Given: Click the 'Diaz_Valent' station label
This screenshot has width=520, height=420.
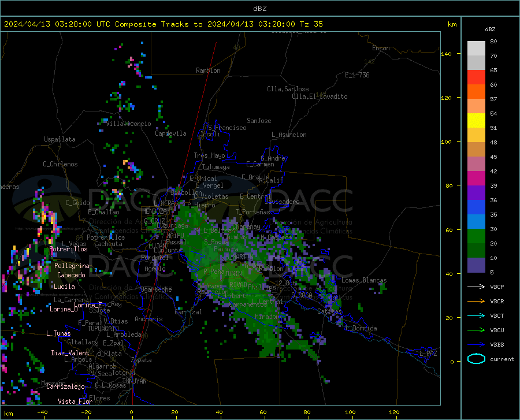Looking at the screenshot, I should coord(70,353).
